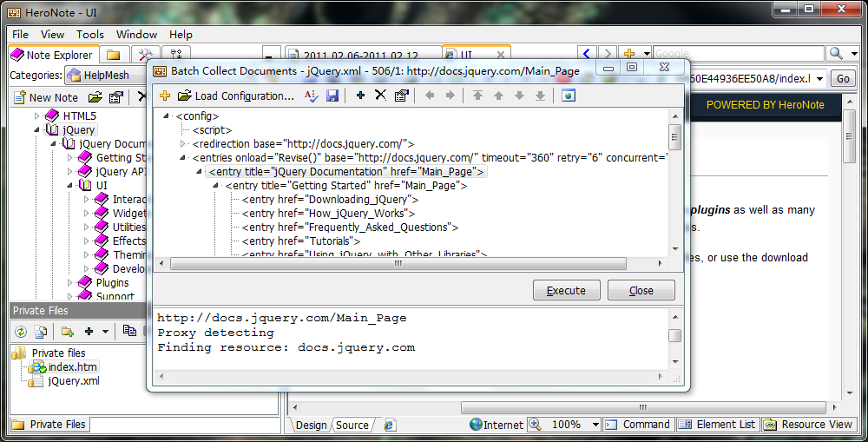Open the Element List panel
The width and height of the screenshot is (868, 442).
click(718, 425)
